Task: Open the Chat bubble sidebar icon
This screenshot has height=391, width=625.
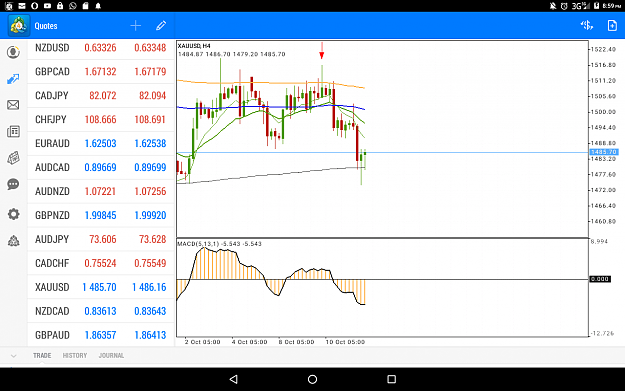Action: 13,184
